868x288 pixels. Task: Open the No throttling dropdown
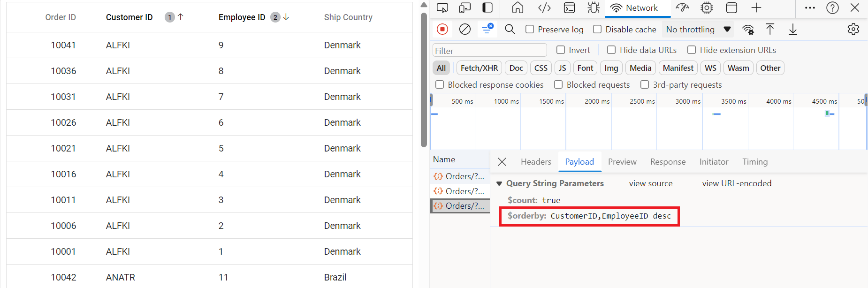[x=698, y=29]
